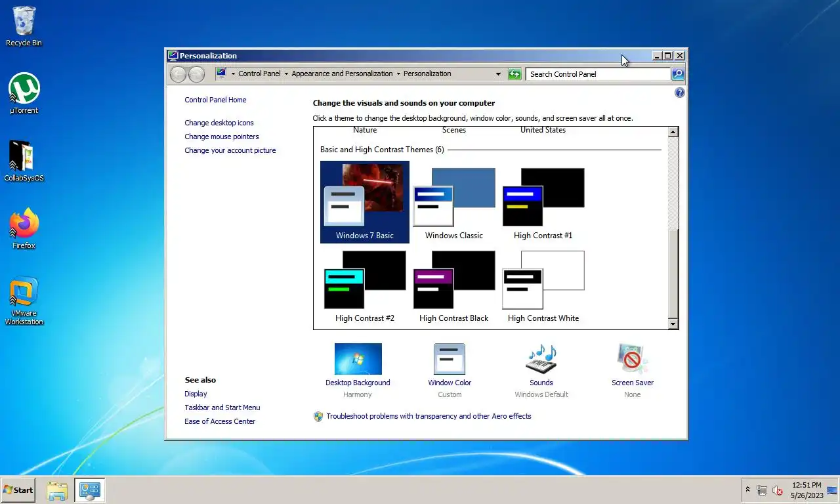Click the Scenes theme label

click(454, 130)
